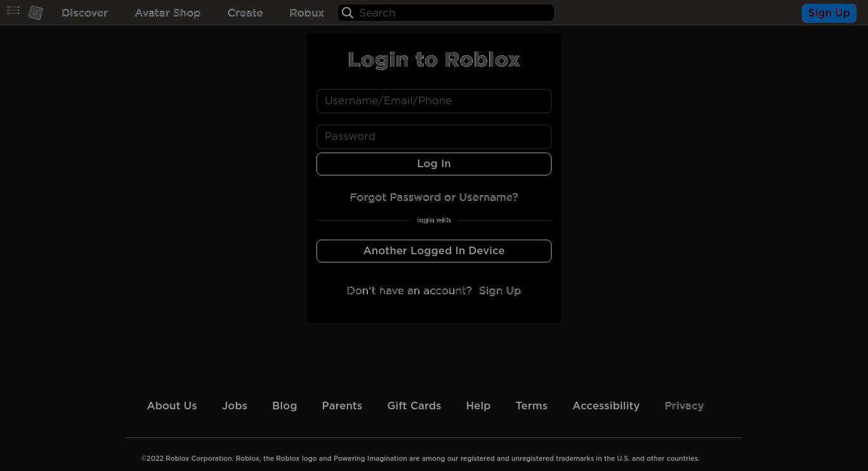This screenshot has width=868, height=471.
Task: Open the Terms footer link
Action: coord(532,406)
